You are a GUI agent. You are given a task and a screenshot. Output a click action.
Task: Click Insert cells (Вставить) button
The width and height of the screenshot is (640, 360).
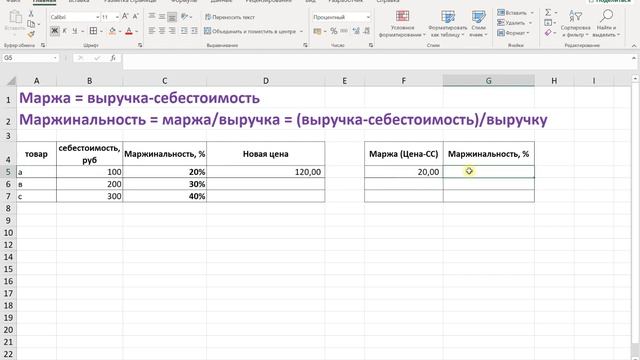point(512,13)
